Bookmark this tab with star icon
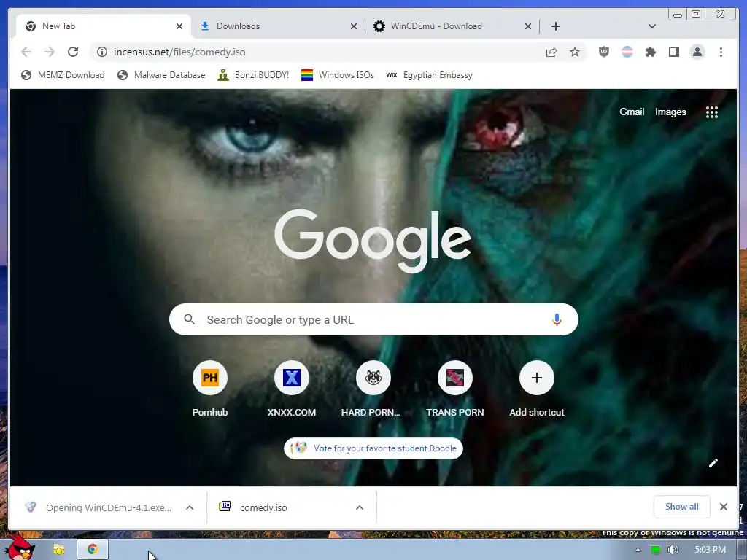The height and width of the screenshot is (560, 747). click(x=575, y=52)
